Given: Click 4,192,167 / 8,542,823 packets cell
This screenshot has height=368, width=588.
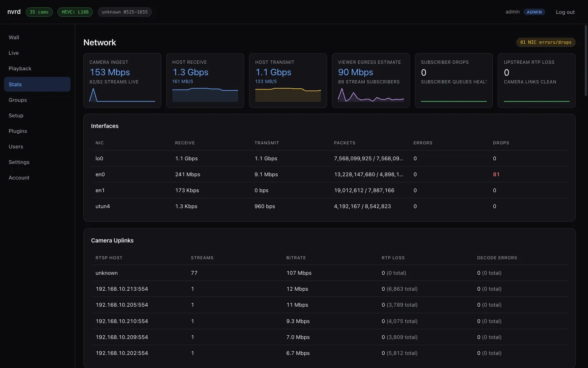Looking at the screenshot, I should coord(362,206).
